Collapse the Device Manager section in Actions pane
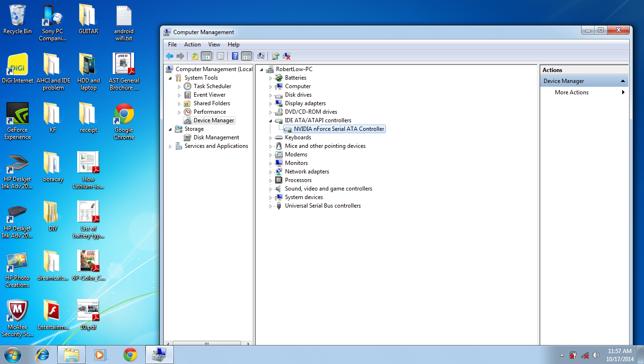Screen dimensions: 644x364 pyautogui.click(x=623, y=81)
